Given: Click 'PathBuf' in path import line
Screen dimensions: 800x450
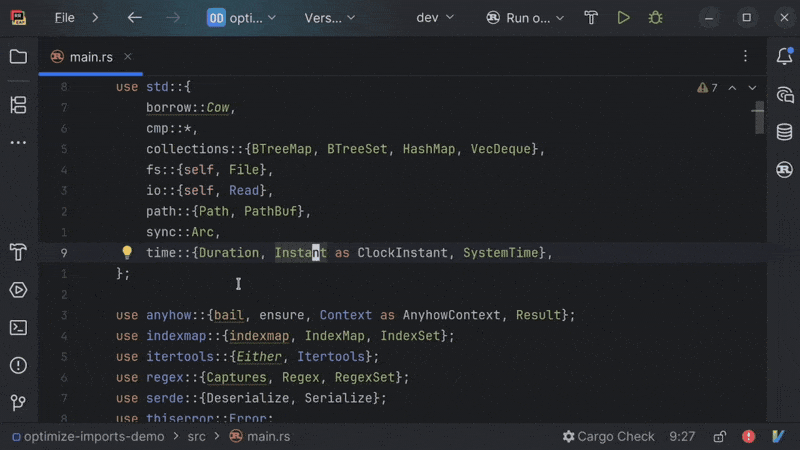Looking at the screenshot, I should click(270, 211).
